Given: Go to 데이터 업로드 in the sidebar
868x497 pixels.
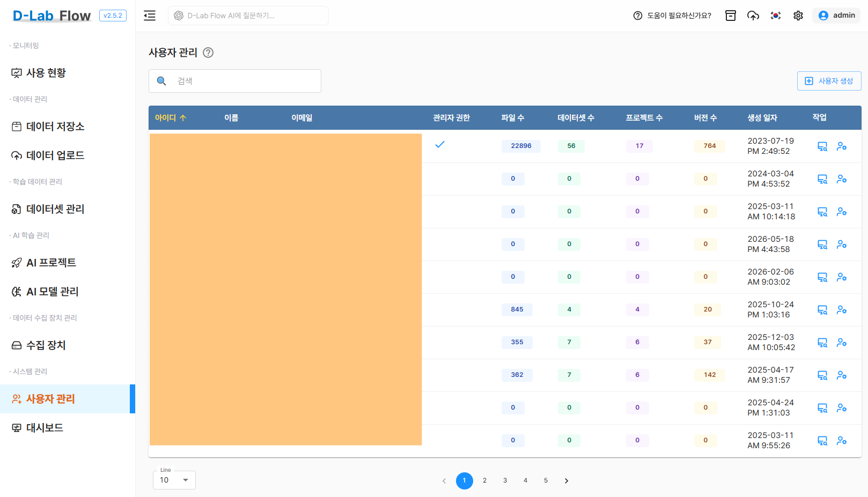Looking at the screenshot, I should [68, 155].
